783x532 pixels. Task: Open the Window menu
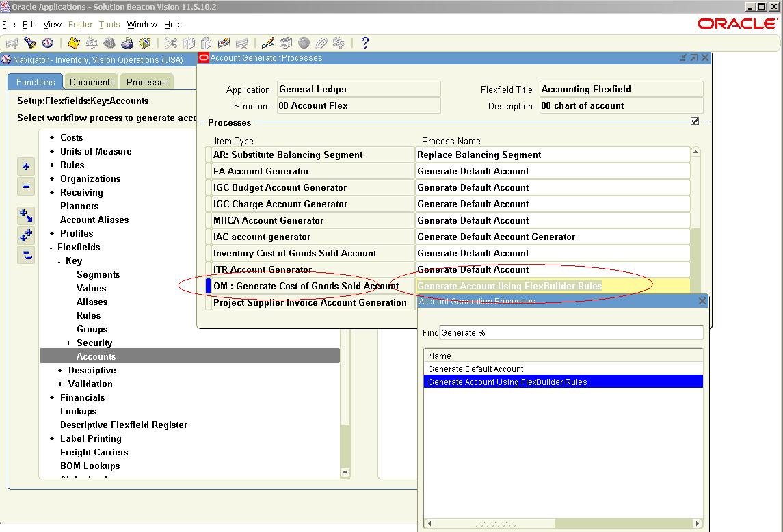point(142,25)
